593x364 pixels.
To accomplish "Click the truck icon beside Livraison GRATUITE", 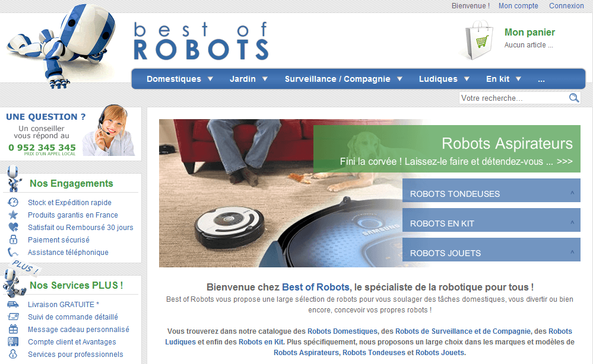I will tap(13, 304).
